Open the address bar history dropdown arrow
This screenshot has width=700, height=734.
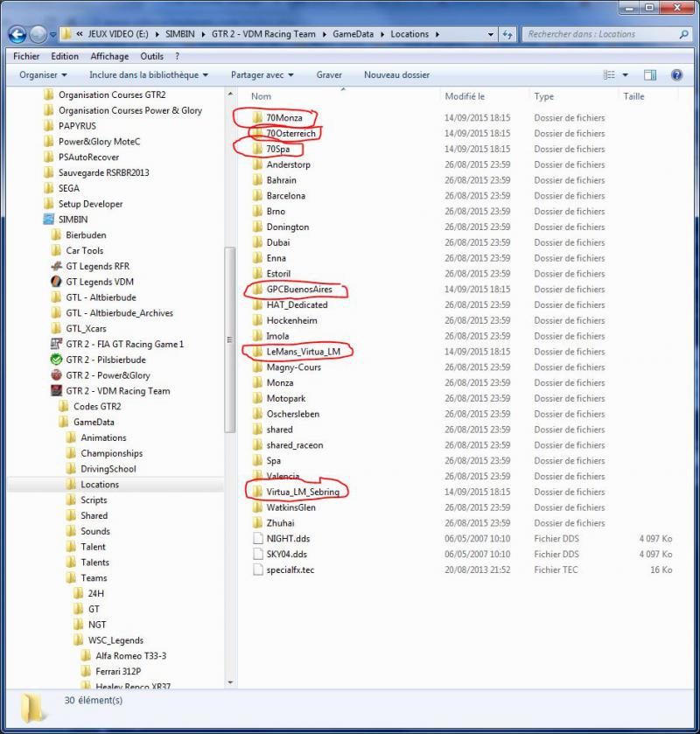point(490,34)
